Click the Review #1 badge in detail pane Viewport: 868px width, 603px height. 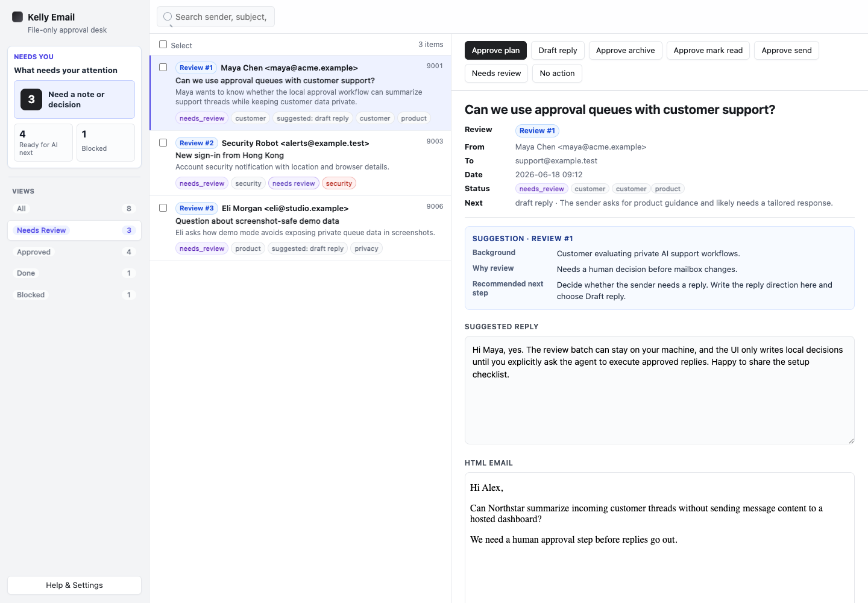pos(537,131)
